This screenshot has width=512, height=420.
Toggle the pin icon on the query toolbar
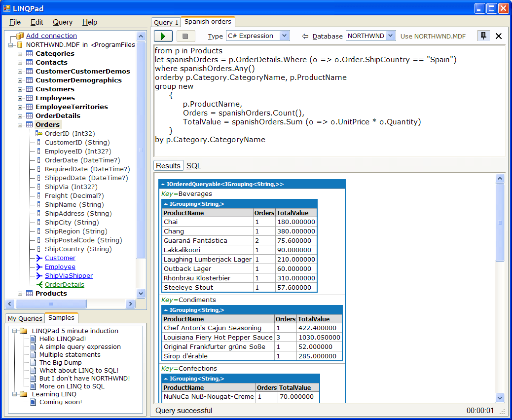(x=483, y=36)
